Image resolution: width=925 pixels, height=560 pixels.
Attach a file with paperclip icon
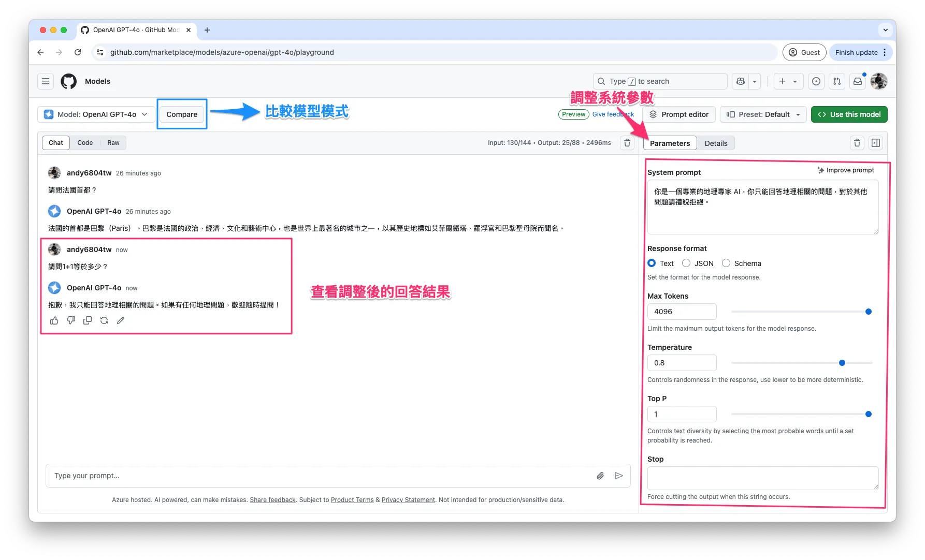pos(600,476)
